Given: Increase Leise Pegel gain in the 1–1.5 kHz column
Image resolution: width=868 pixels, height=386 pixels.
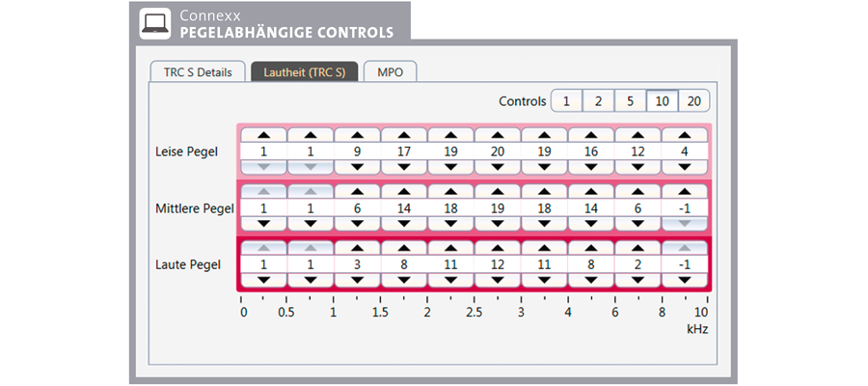Looking at the screenshot, I should [x=357, y=134].
